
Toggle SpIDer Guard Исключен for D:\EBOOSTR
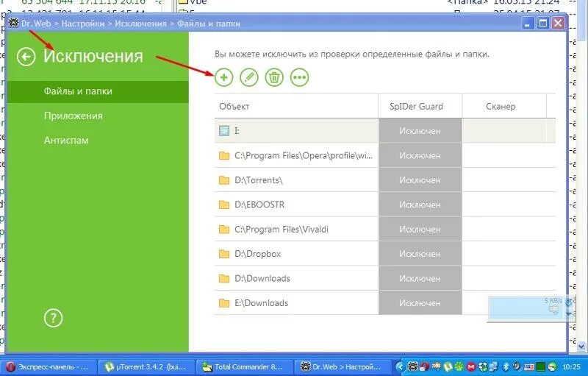click(x=420, y=205)
